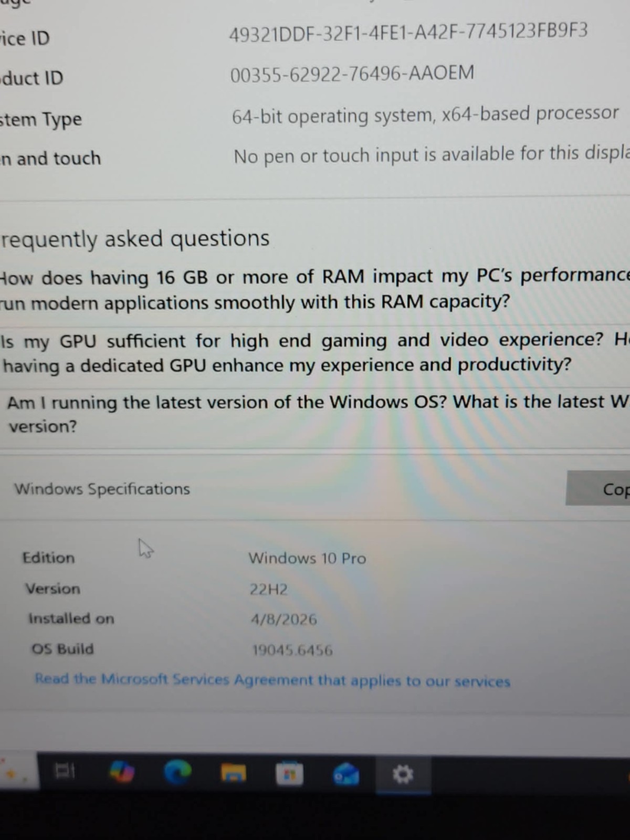
Task: Copy the Windows Specifications details
Action: [598, 488]
